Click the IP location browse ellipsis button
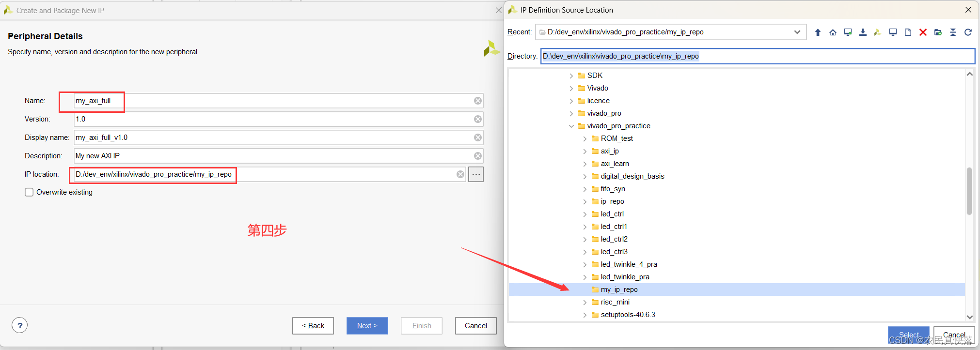 coord(476,174)
